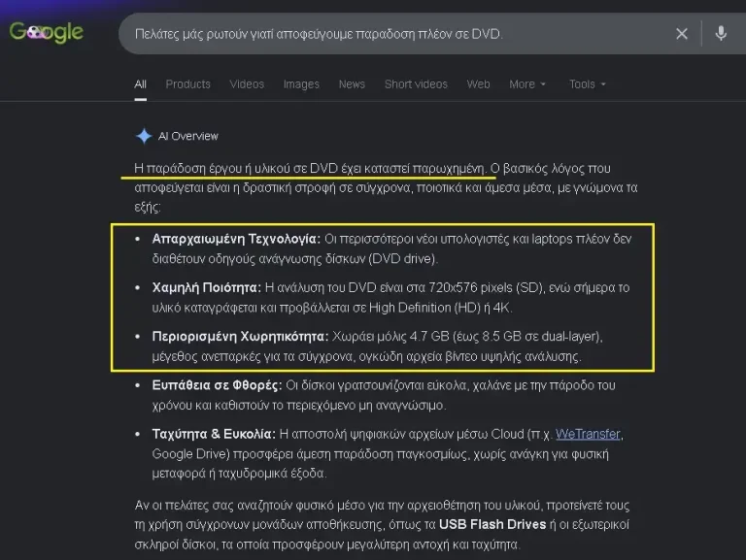Switch to the Videos tab
This screenshot has height=560, width=746.
[247, 84]
